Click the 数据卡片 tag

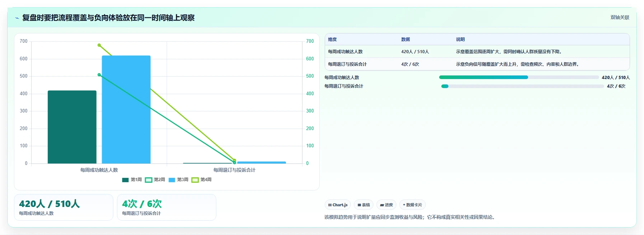(x=413, y=205)
